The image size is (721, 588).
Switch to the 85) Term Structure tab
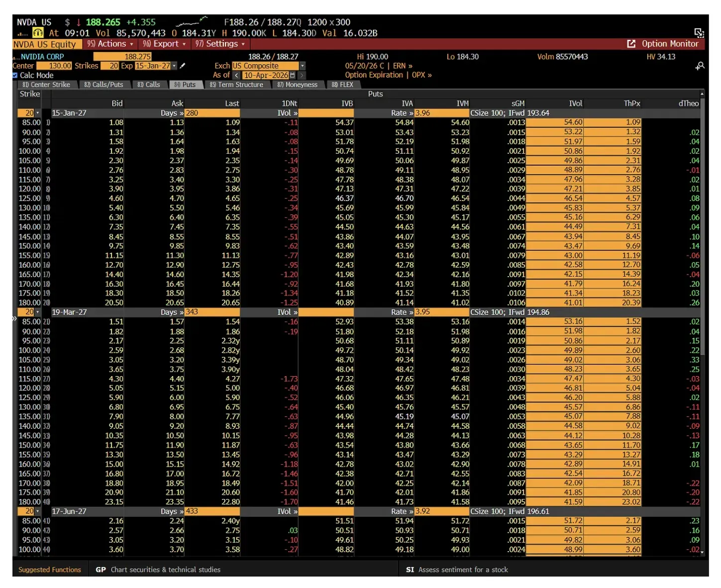[x=238, y=85]
